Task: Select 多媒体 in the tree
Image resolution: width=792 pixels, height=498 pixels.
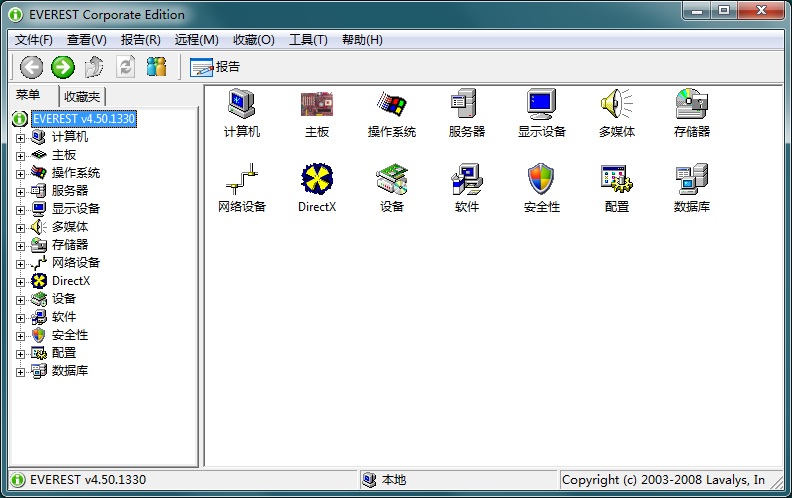Action: click(x=70, y=227)
